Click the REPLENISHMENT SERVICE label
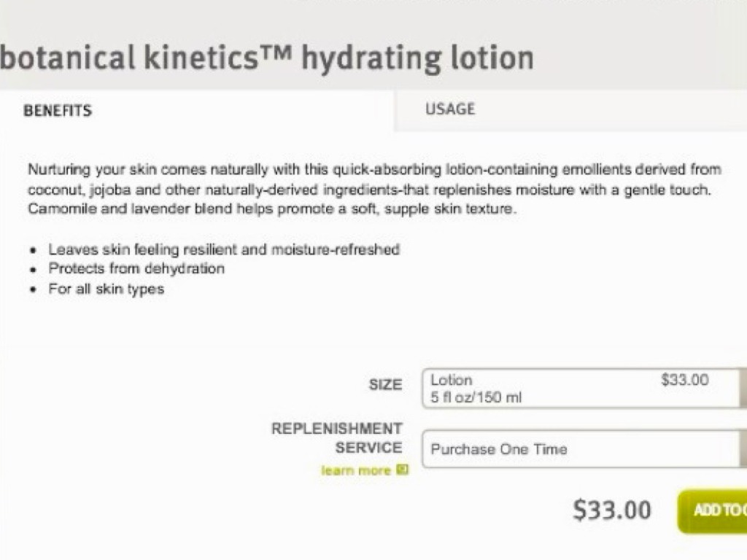Screen dimensions: 747x560 (x=337, y=437)
